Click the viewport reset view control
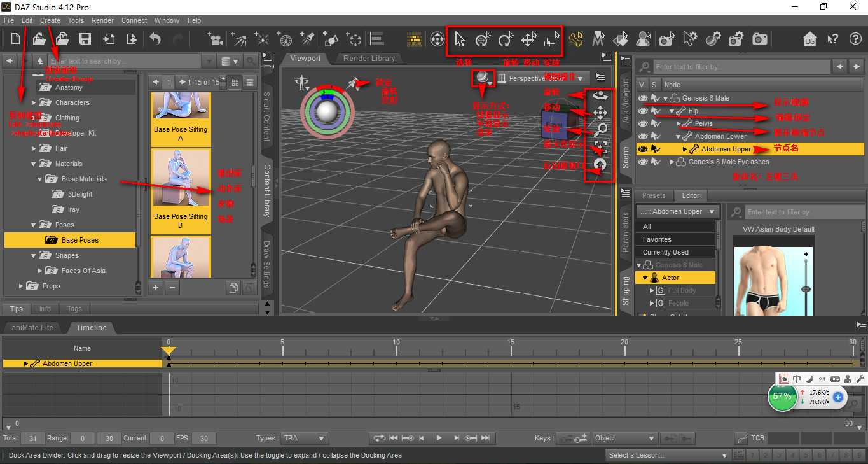The width and height of the screenshot is (868, 464). tap(600, 165)
